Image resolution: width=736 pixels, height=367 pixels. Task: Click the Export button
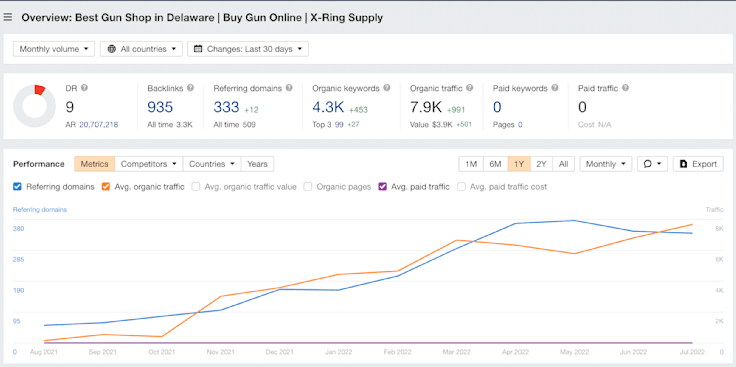coord(698,164)
